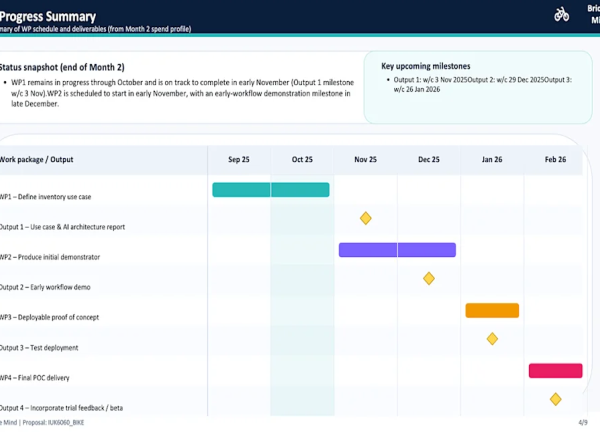Screen dimensions: 600x433
Task: Click the orange WP3 Gantt bar
Action: pyautogui.click(x=492, y=310)
